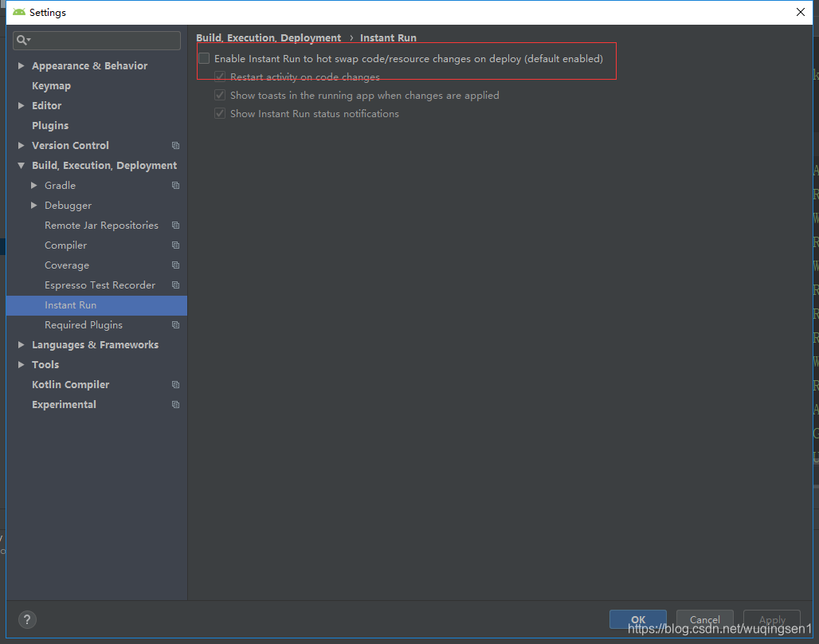Click the project-scope icon beside Kotlin Compiler

(174, 384)
